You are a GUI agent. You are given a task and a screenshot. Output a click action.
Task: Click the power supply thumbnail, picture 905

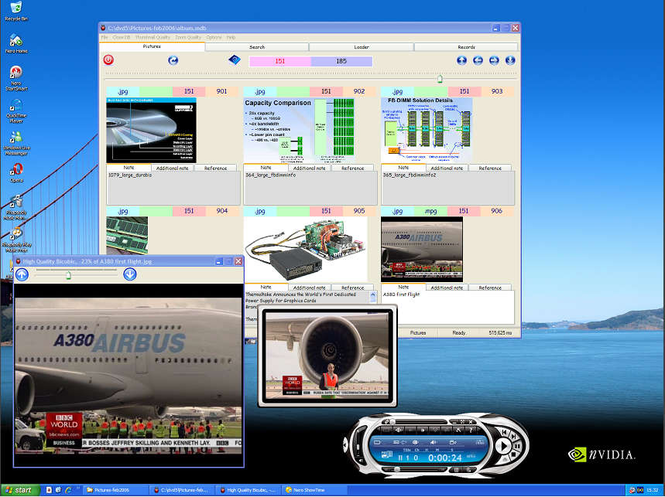tap(306, 249)
